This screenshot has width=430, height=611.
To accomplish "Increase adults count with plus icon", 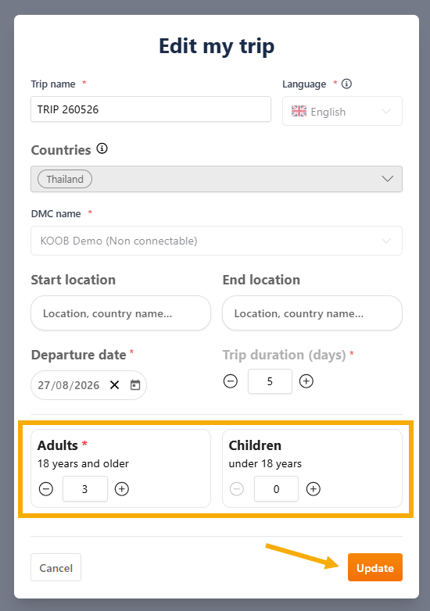I will [122, 489].
